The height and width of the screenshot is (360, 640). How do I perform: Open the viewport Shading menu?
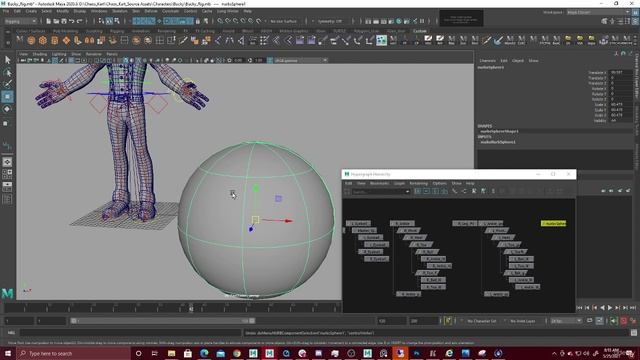tap(40, 54)
